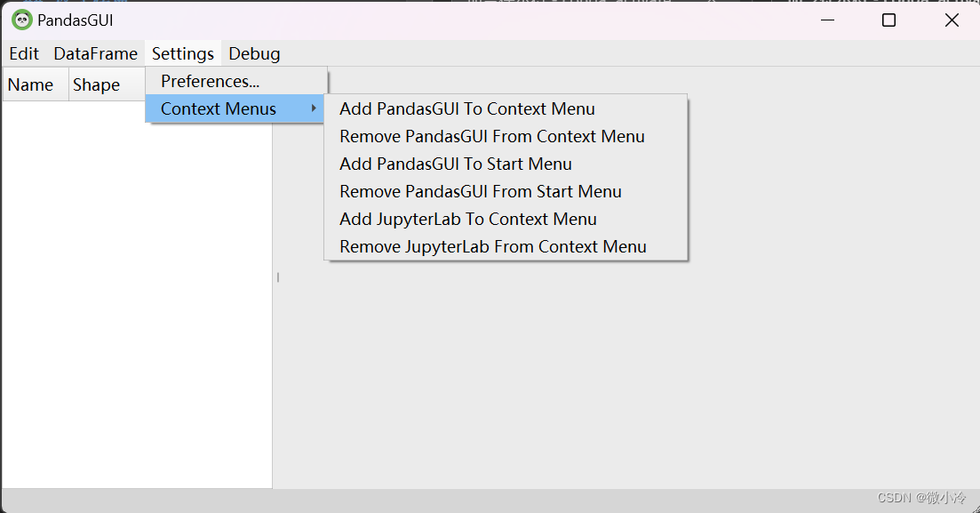Open the Edit menu
The image size is (980, 513).
point(24,53)
